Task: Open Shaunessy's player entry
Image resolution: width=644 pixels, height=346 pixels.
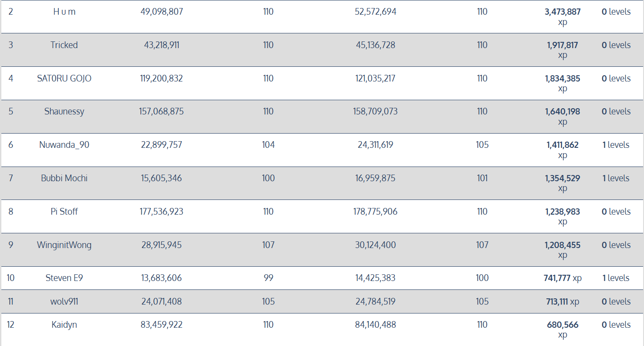Action: click(64, 111)
